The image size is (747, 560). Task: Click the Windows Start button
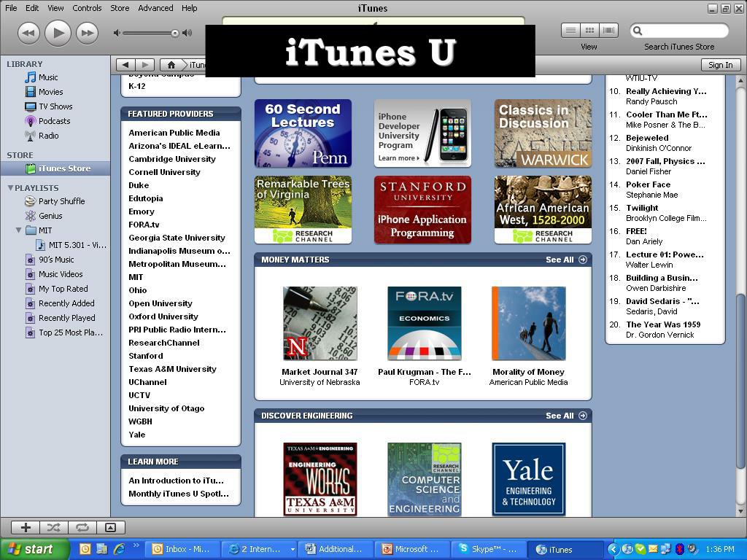pyautogui.click(x=34, y=549)
